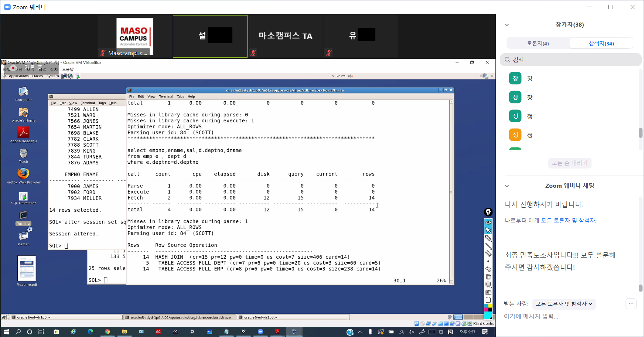Viewport: 644px width, 337px height.
Task: Open the 모든 토론자 및 참석자 recipient dropdown
Action: click(564, 304)
